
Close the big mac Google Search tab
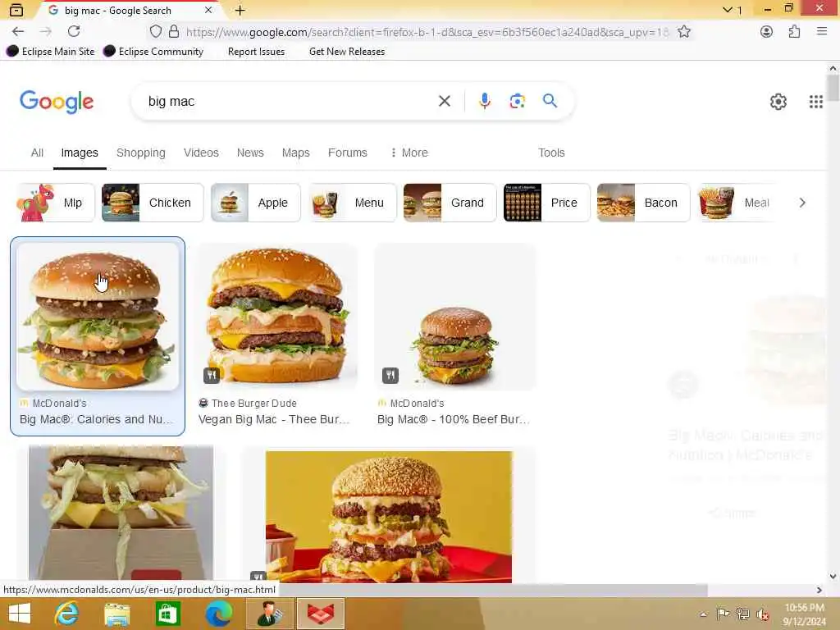[x=208, y=10]
